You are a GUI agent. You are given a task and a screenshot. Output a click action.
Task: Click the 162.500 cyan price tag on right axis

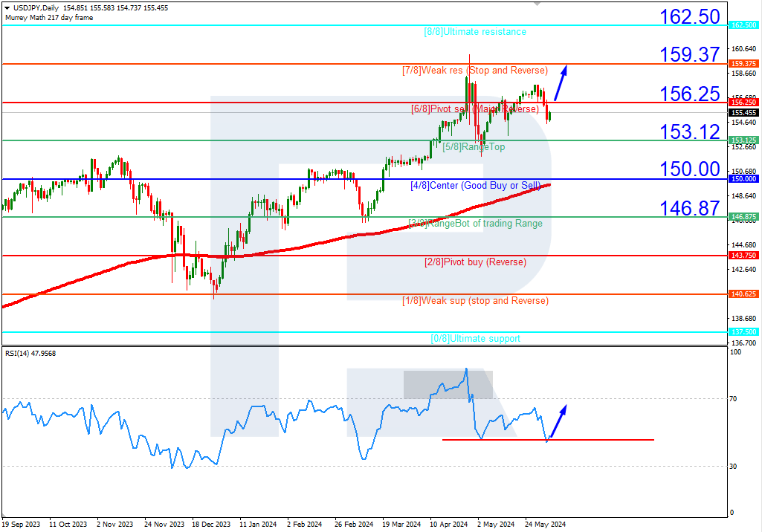click(742, 23)
